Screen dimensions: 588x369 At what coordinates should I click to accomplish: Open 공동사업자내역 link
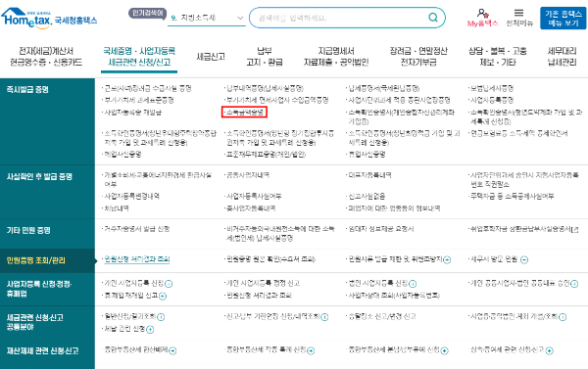coord(248,175)
